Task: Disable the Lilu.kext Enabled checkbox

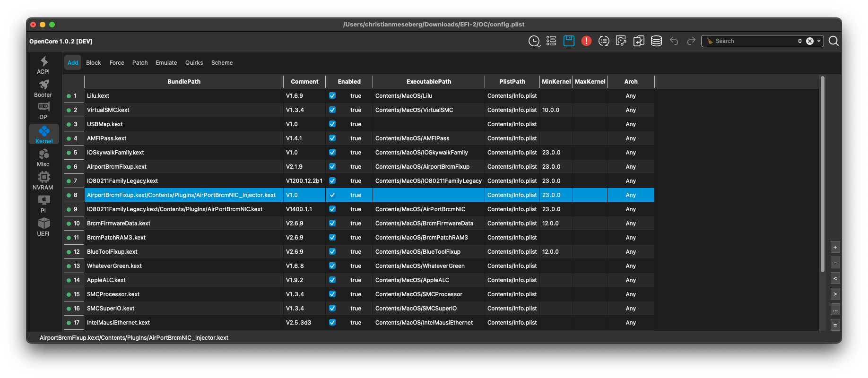Action: point(332,95)
